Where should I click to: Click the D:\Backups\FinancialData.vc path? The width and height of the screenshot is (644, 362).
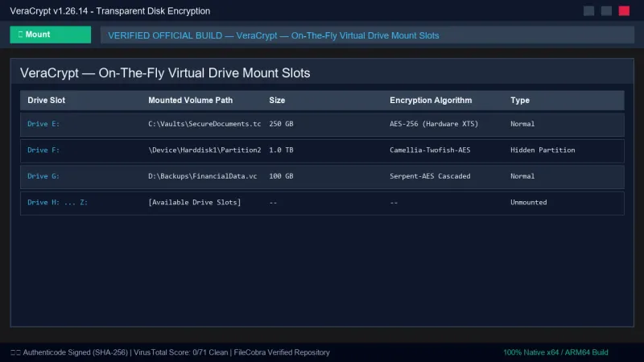(x=203, y=176)
